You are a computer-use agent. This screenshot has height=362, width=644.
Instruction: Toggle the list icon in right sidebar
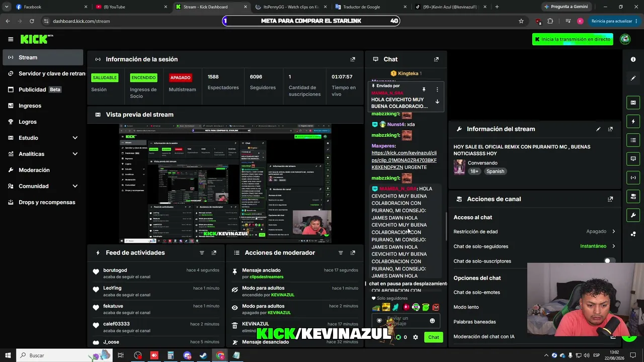pyautogui.click(x=633, y=140)
